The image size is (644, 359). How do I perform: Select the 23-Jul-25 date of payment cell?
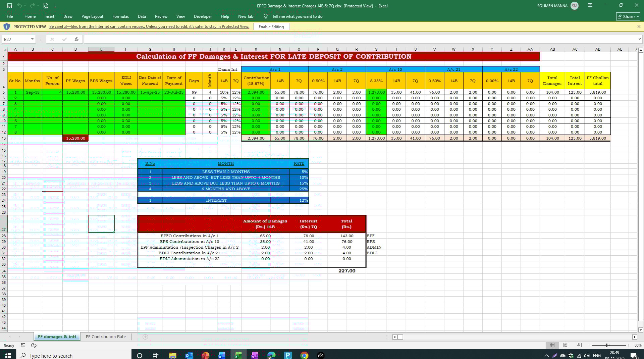174,92
